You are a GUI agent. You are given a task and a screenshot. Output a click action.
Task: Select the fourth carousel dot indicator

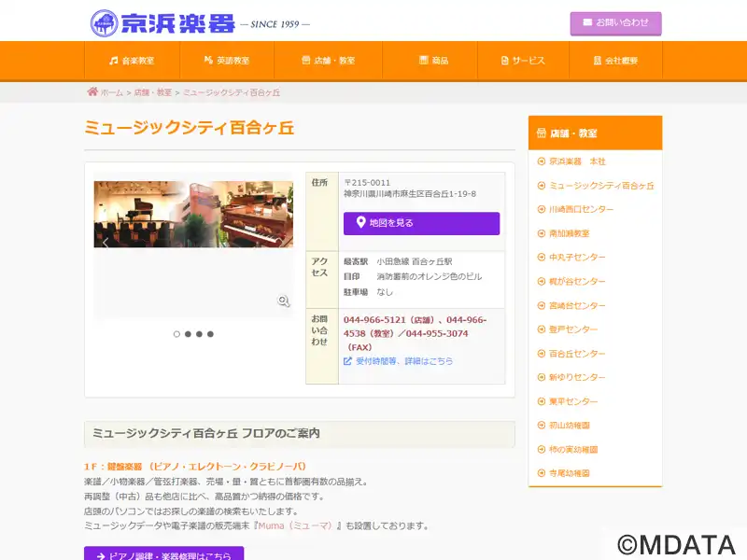pyautogui.click(x=211, y=334)
